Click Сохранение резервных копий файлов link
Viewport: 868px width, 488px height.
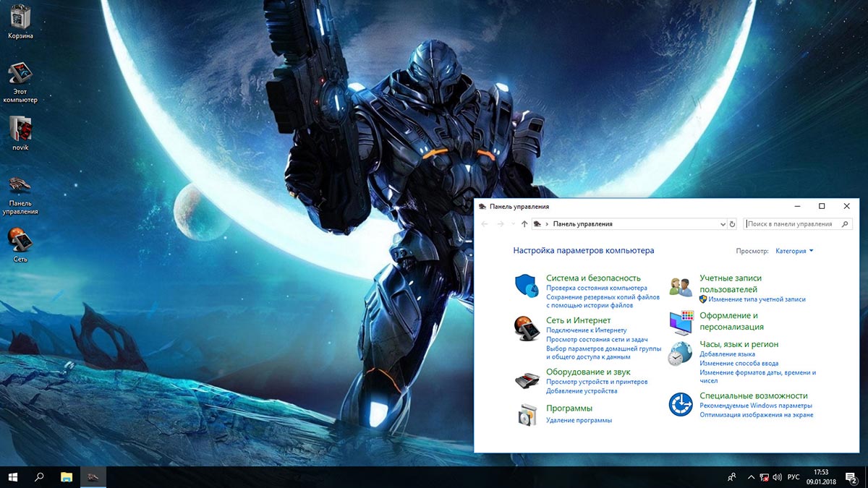coord(603,301)
